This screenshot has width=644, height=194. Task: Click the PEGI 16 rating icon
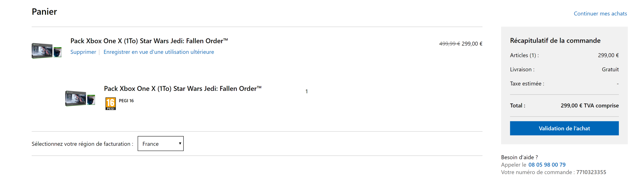coord(110,104)
